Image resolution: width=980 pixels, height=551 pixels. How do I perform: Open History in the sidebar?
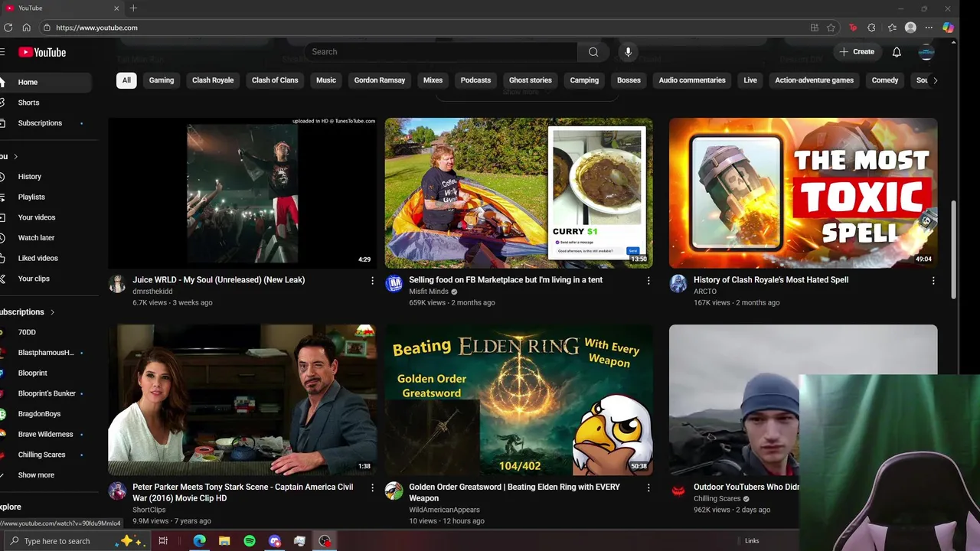click(x=30, y=177)
